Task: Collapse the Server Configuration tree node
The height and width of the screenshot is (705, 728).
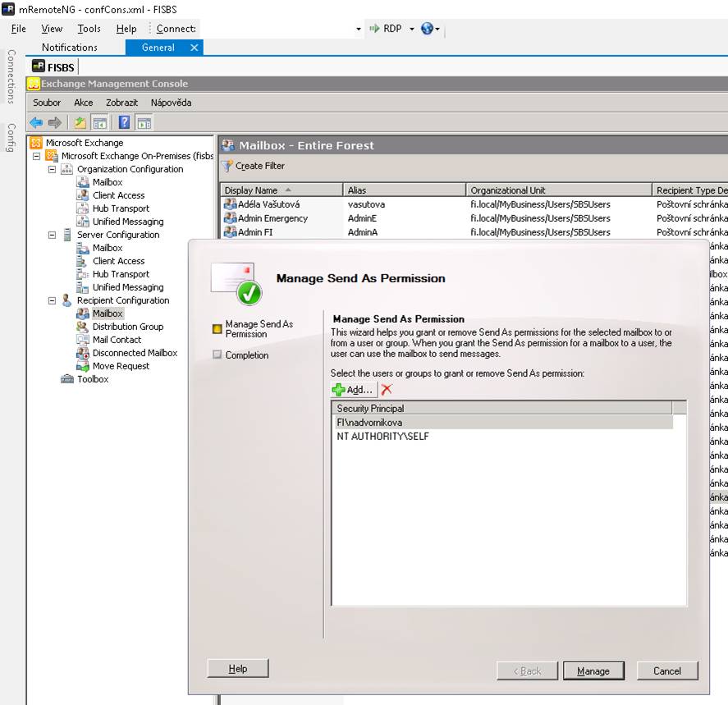Action: coord(52,235)
